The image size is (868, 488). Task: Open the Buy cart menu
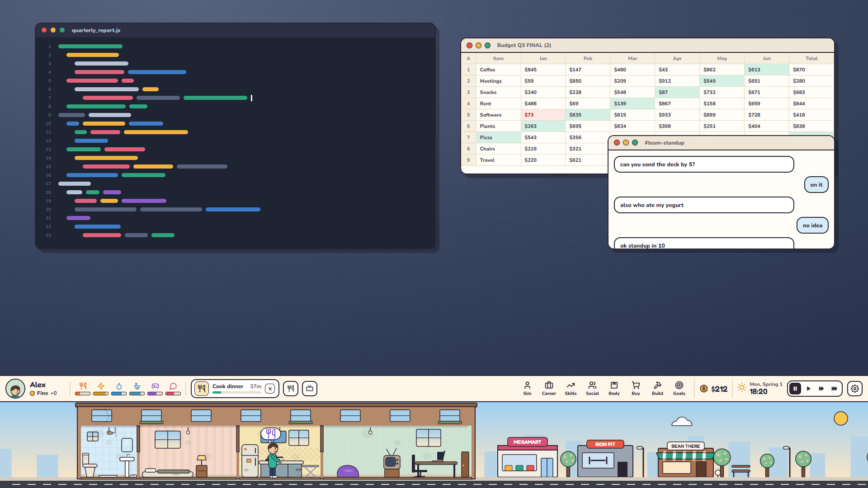pos(636,389)
